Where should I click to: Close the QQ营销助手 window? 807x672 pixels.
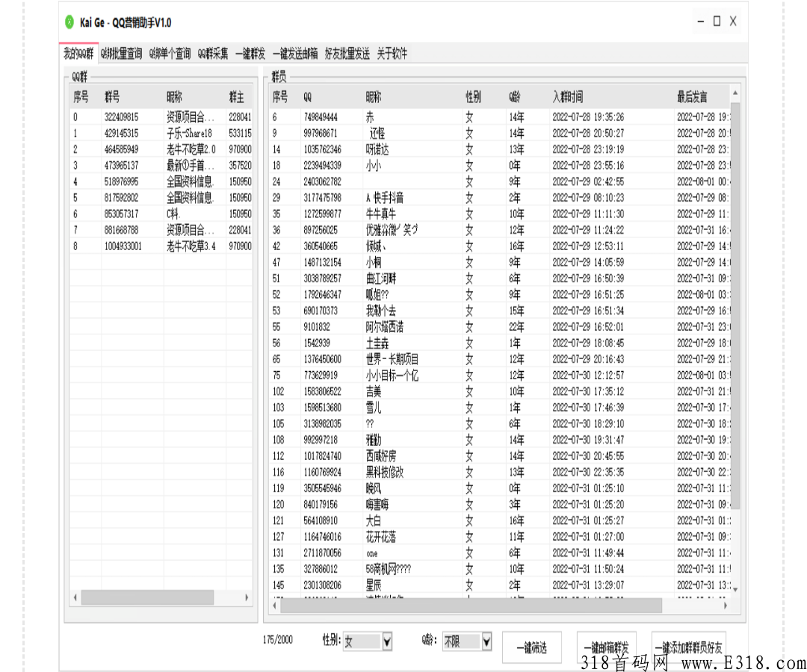(x=733, y=22)
